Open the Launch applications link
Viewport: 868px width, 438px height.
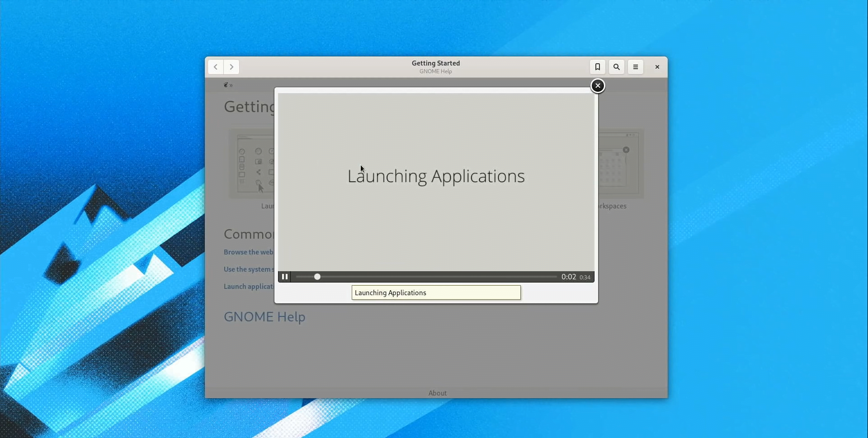coord(249,287)
